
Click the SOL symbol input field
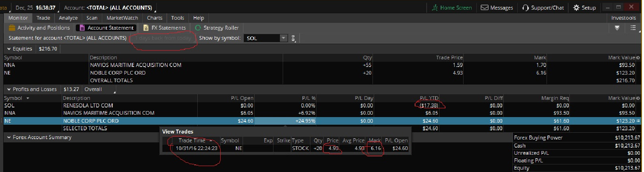tap(262, 38)
